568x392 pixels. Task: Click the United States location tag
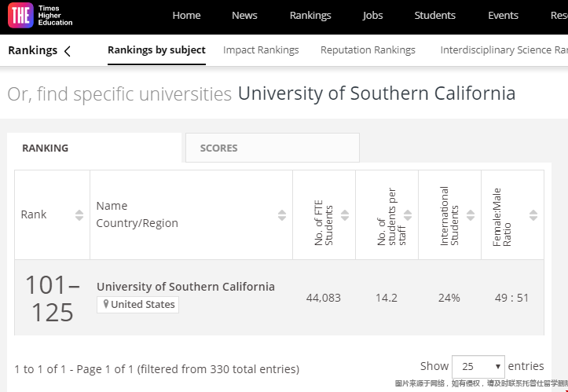click(x=137, y=304)
